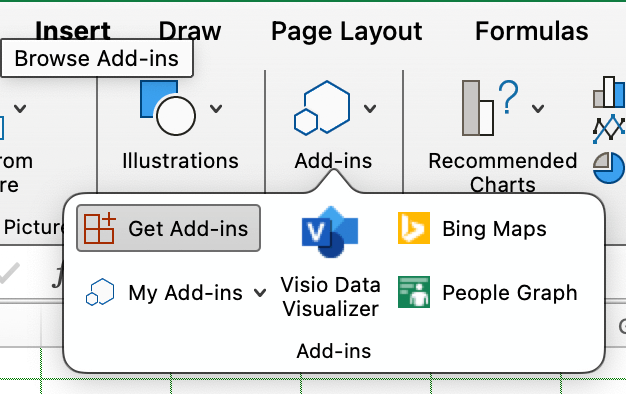Open the People Graph add-in icon
626x394 pixels.
tap(414, 292)
